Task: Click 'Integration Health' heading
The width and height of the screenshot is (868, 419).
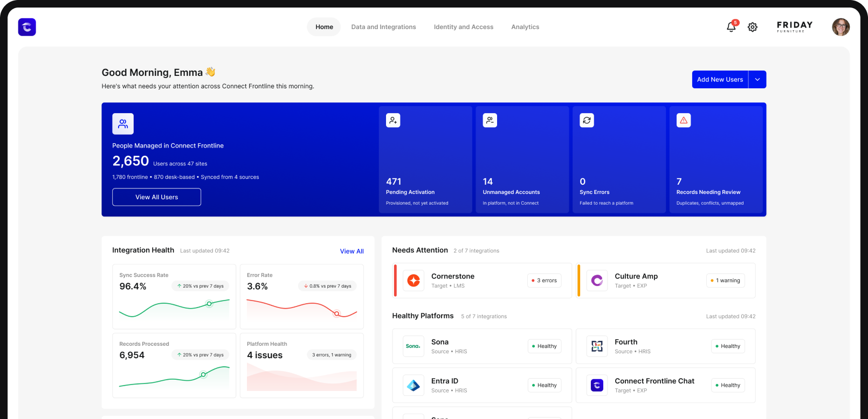Action: click(x=143, y=250)
